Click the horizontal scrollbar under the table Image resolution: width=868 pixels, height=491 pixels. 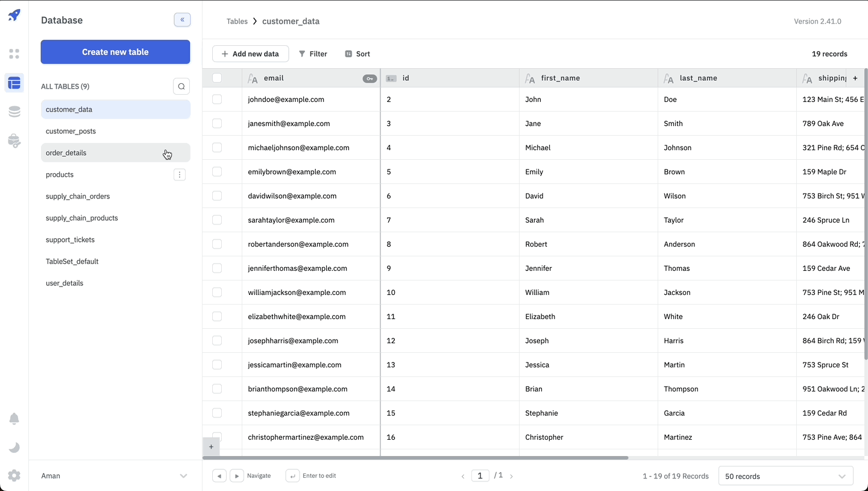[416, 458]
